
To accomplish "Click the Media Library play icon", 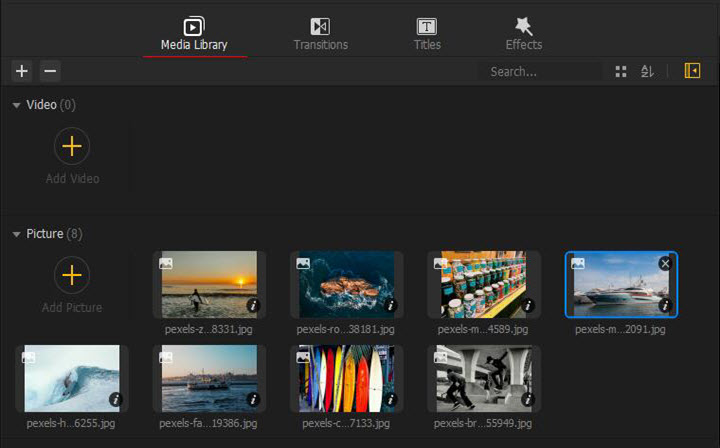I will [194, 26].
